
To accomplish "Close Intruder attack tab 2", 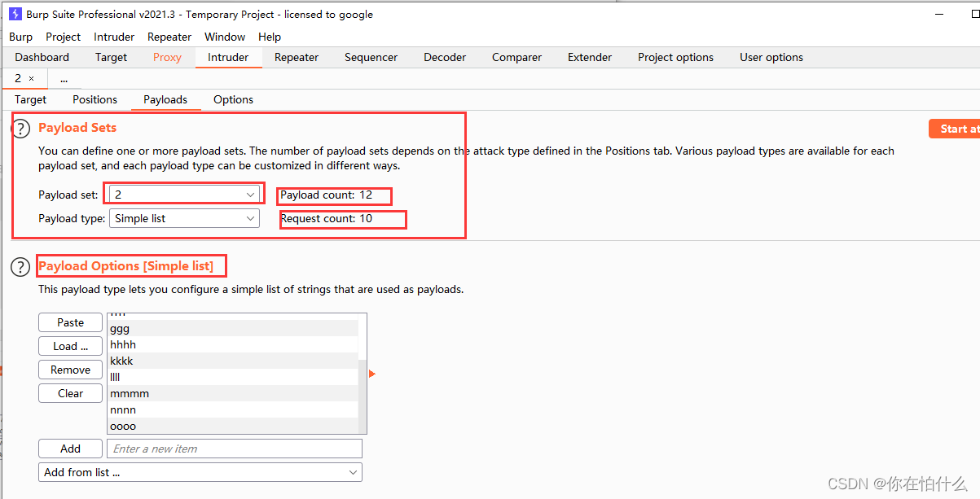I will tap(32, 78).
